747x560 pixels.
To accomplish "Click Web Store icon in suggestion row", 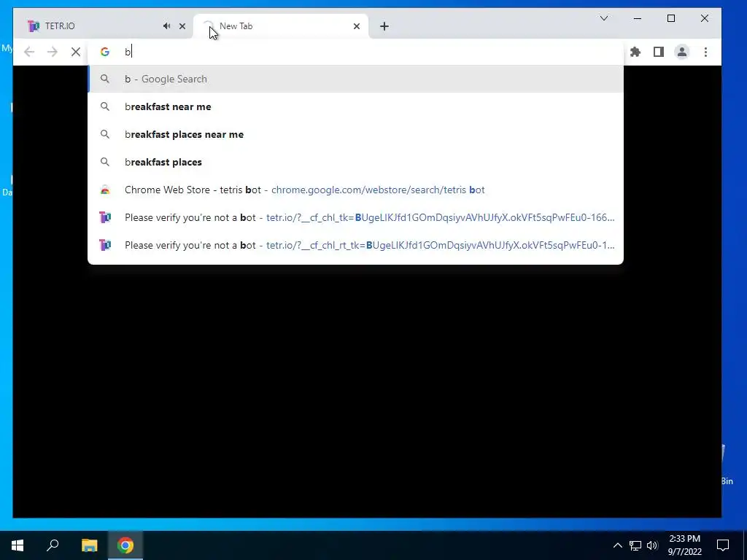I will (x=105, y=190).
